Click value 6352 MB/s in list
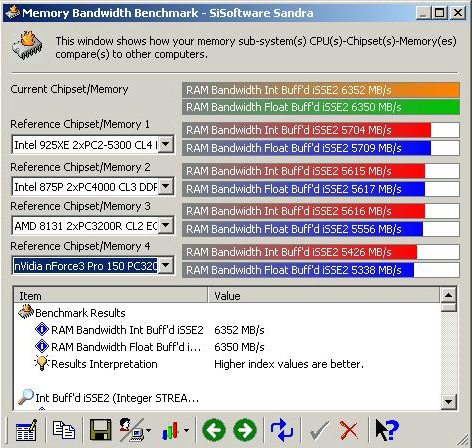This screenshot has height=448, width=472. [239, 330]
